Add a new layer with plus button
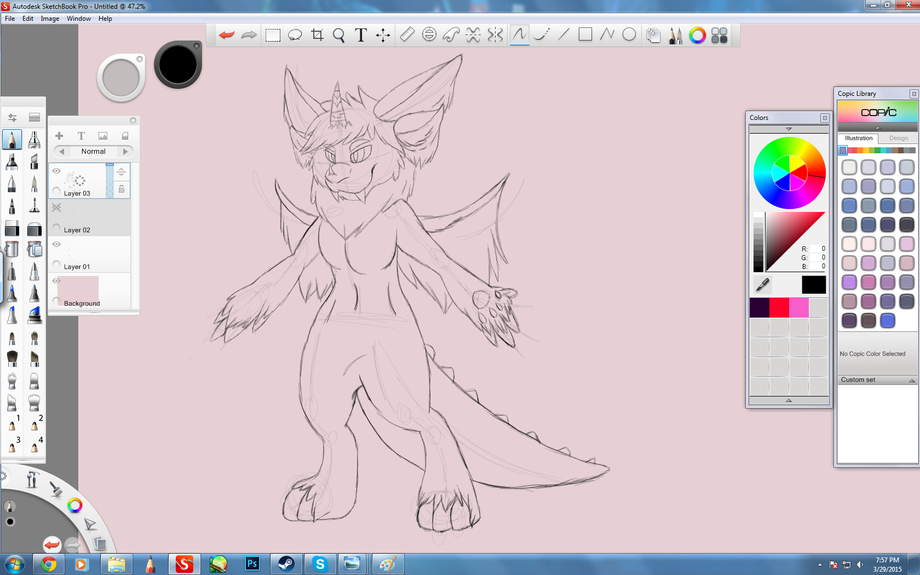 click(x=59, y=136)
